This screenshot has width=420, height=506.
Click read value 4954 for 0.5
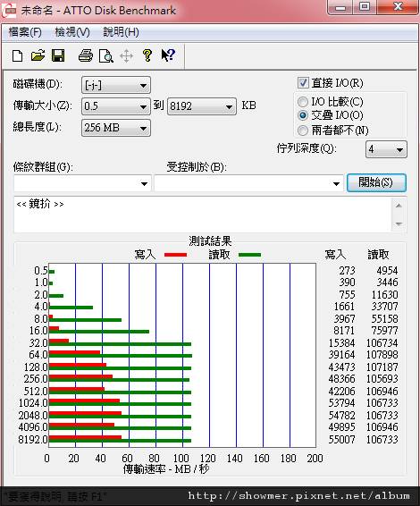[x=387, y=270]
